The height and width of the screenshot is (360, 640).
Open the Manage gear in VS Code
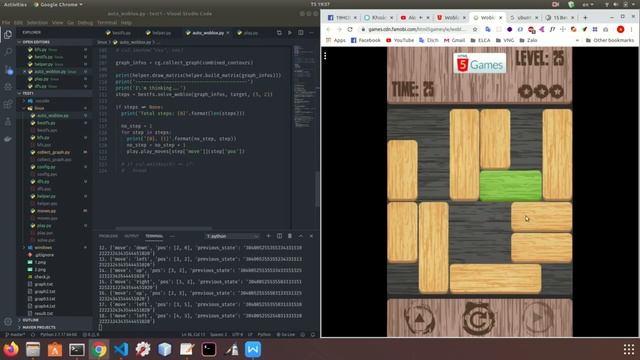coord(8,322)
